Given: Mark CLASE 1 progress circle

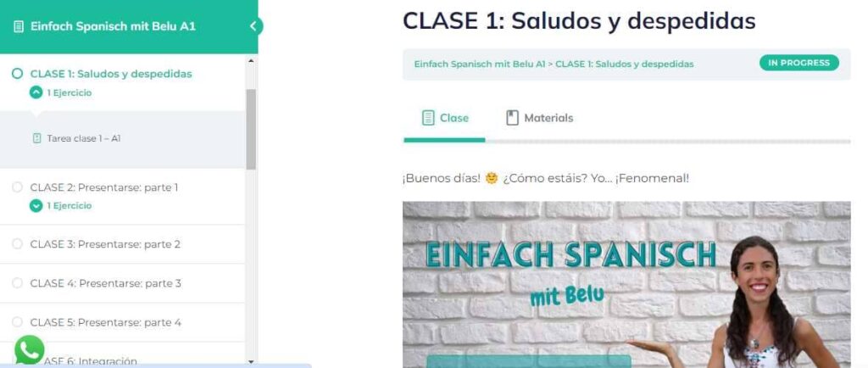Looking at the screenshot, I should (x=17, y=74).
